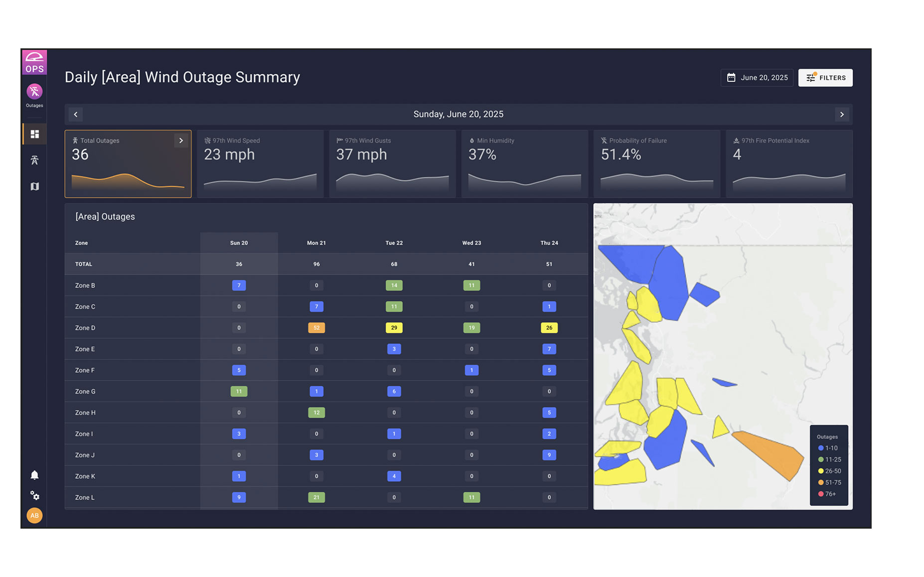Open the June 20, 2025 date picker

tap(757, 78)
